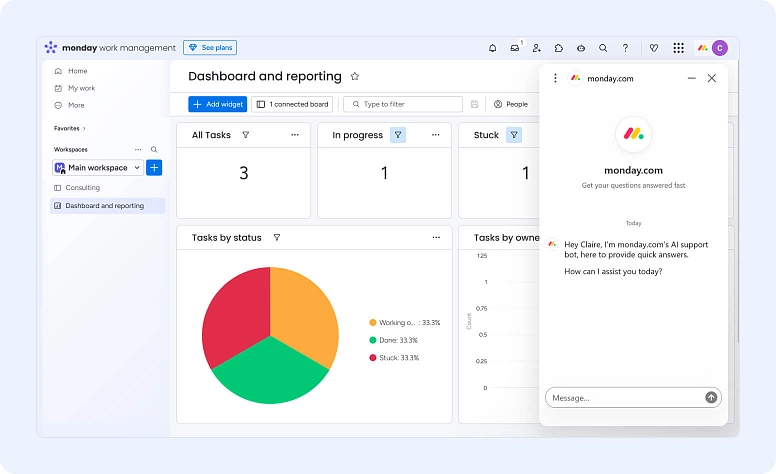Send the chat message with arrow button
776x474 pixels.
tap(711, 397)
